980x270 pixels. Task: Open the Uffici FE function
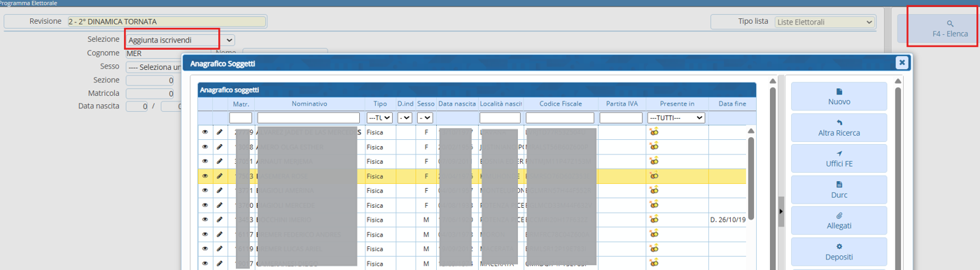(x=839, y=158)
